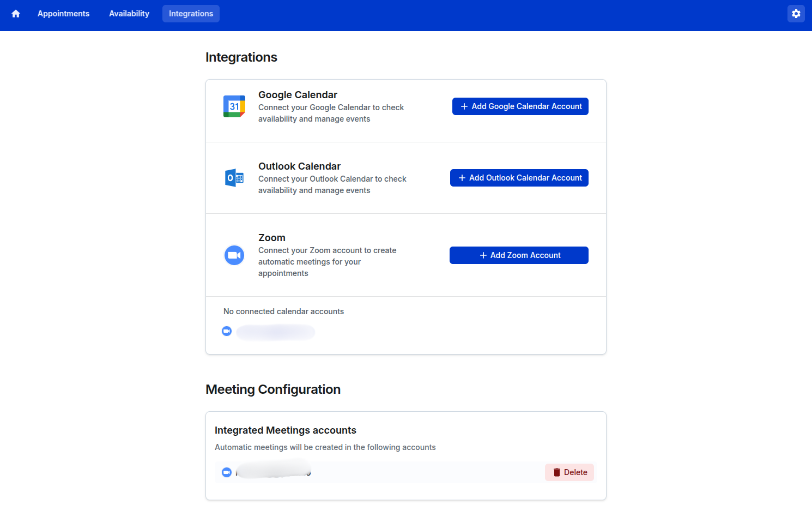The height and width of the screenshot is (510, 812).
Task: Add Google Calendar Account
Action: [x=520, y=106]
